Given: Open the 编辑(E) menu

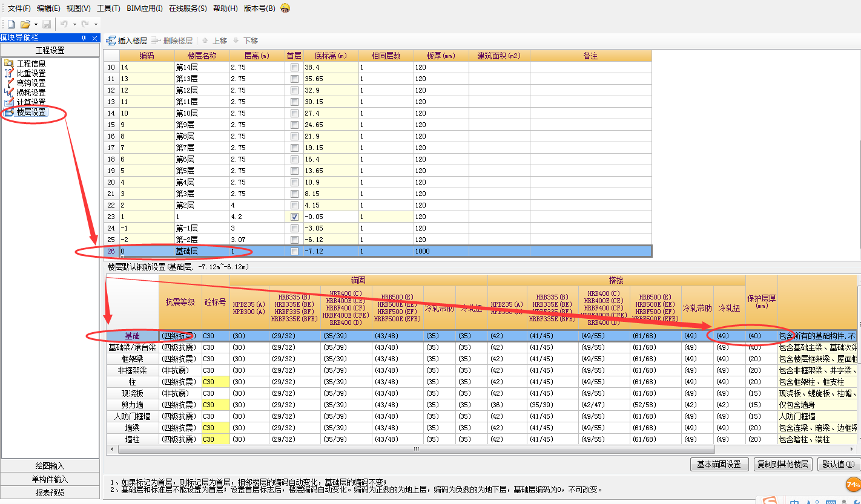Looking at the screenshot, I should click(x=48, y=8).
